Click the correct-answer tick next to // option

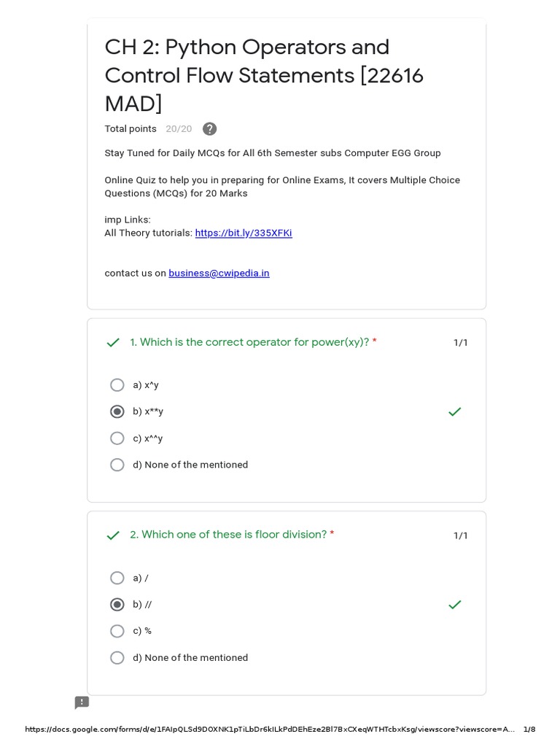(454, 605)
